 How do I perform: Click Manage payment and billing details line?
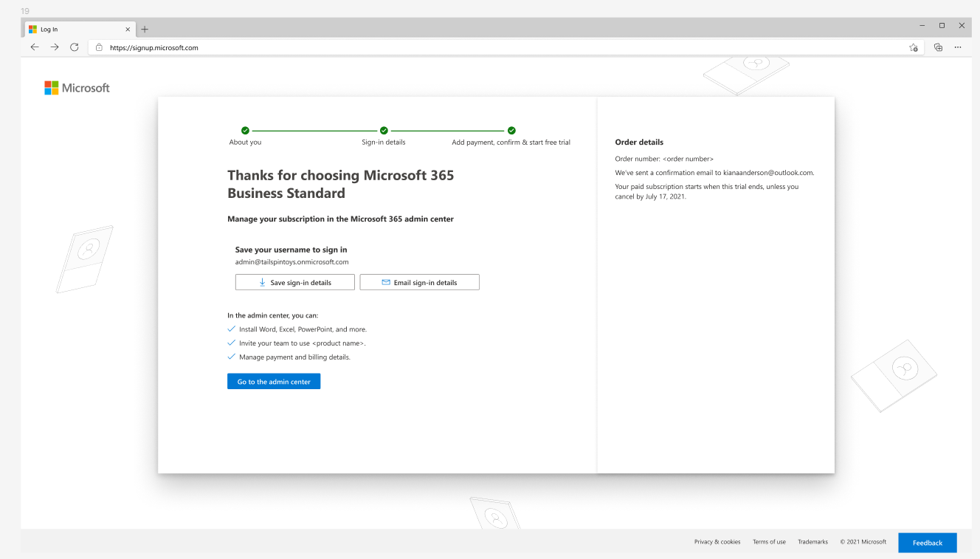pyautogui.click(x=294, y=357)
